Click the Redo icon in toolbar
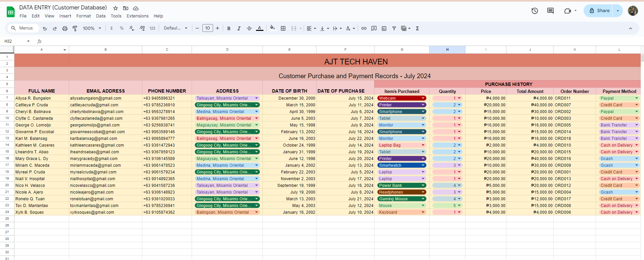The width and height of the screenshot is (644, 260). coord(55,29)
